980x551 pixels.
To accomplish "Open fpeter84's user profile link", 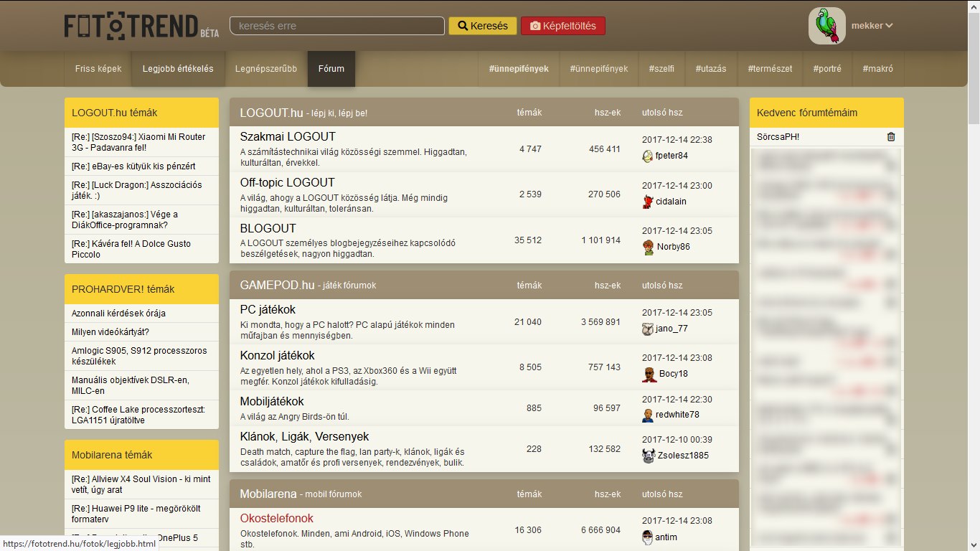I will 672,156.
